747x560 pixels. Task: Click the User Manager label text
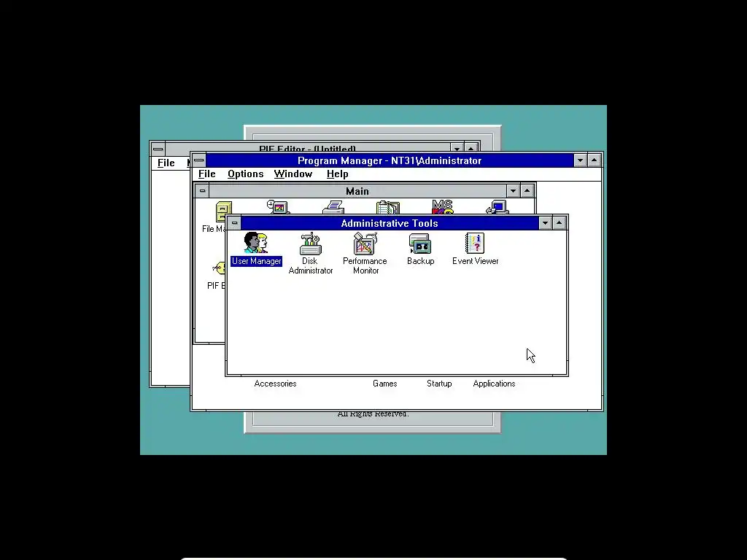pyautogui.click(x=256, y=261)
